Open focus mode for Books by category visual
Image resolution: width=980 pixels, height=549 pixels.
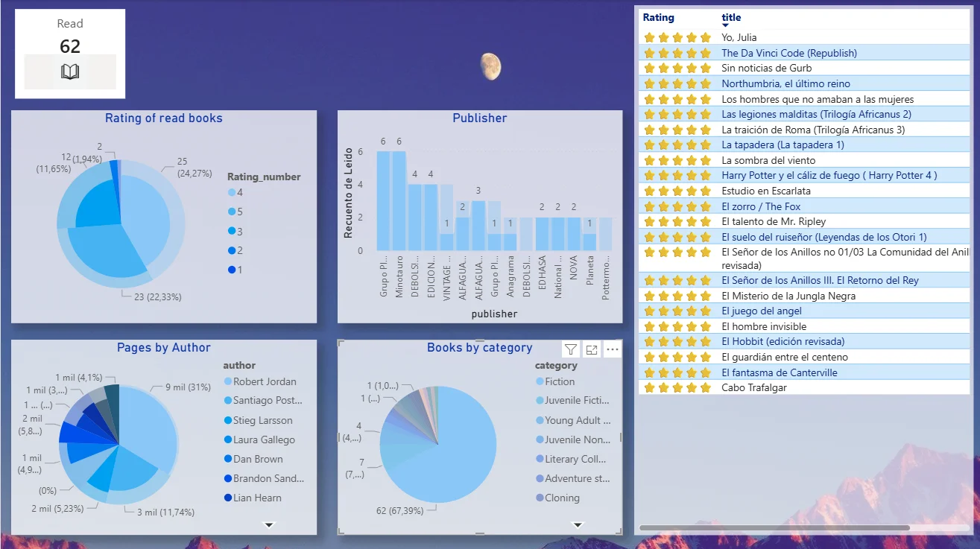pos(592,349)
